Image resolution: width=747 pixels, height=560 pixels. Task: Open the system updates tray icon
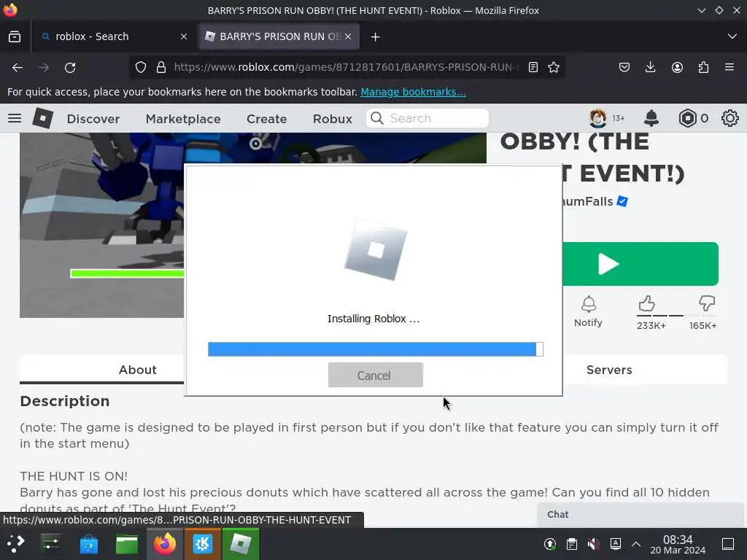point(550,544)
